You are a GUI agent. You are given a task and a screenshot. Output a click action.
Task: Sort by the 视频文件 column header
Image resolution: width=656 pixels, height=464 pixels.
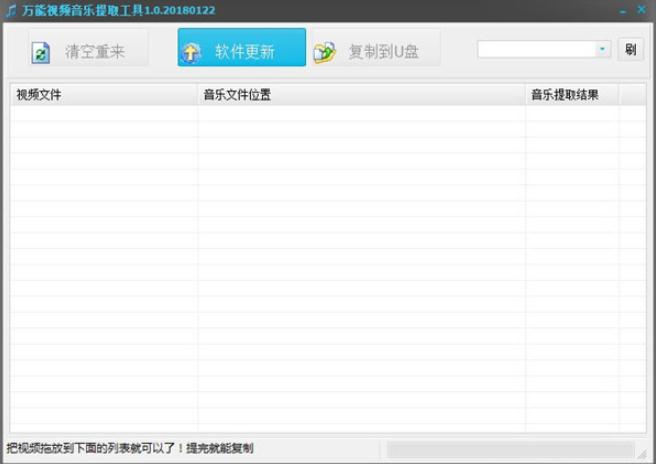coord(103,95)
